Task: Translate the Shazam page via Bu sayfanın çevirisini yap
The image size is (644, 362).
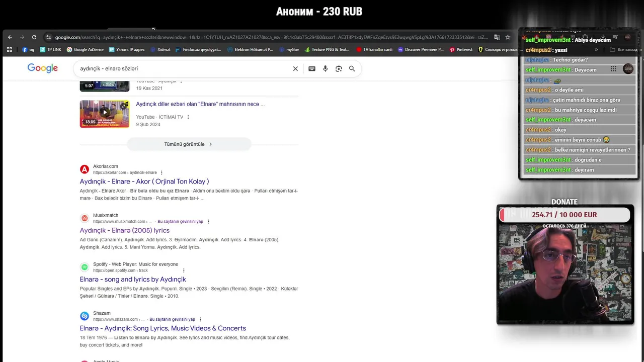Action: (172, 319)
